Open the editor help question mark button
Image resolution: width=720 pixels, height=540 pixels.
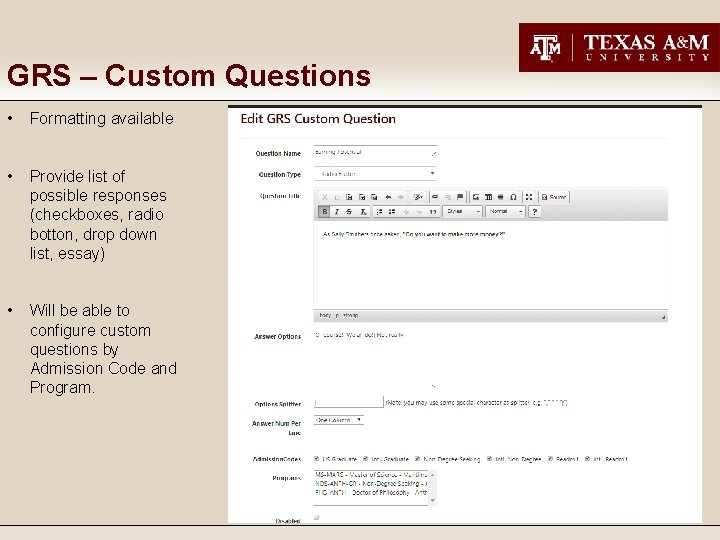(534, 212)
